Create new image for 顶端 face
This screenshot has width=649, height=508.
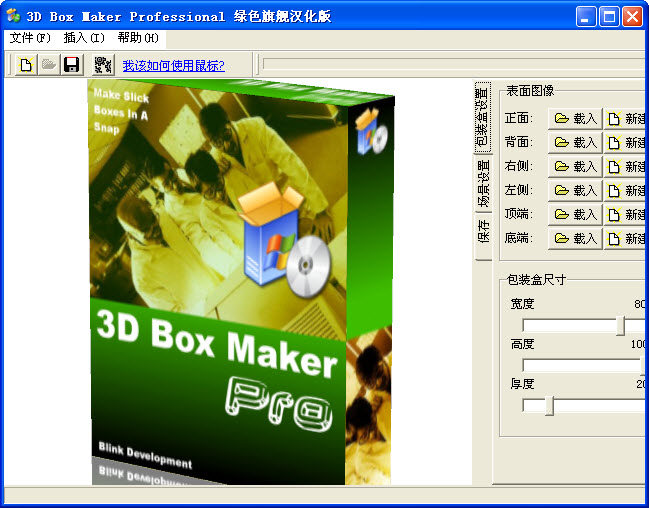(626, 214)
